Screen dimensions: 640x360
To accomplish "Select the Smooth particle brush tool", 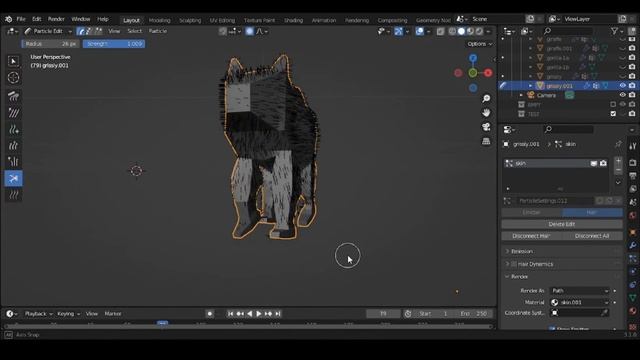I will click(13, 113).
